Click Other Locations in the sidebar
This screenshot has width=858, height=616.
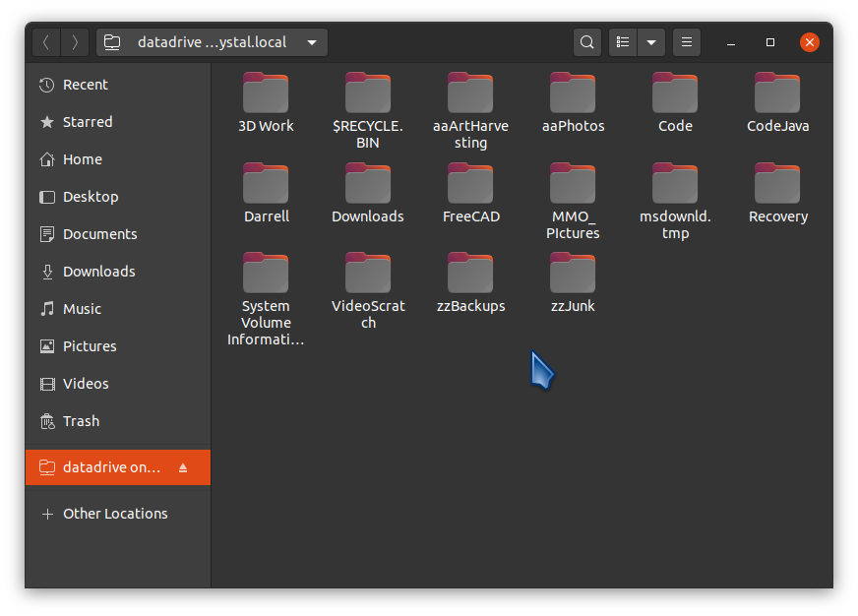[114, 514]
